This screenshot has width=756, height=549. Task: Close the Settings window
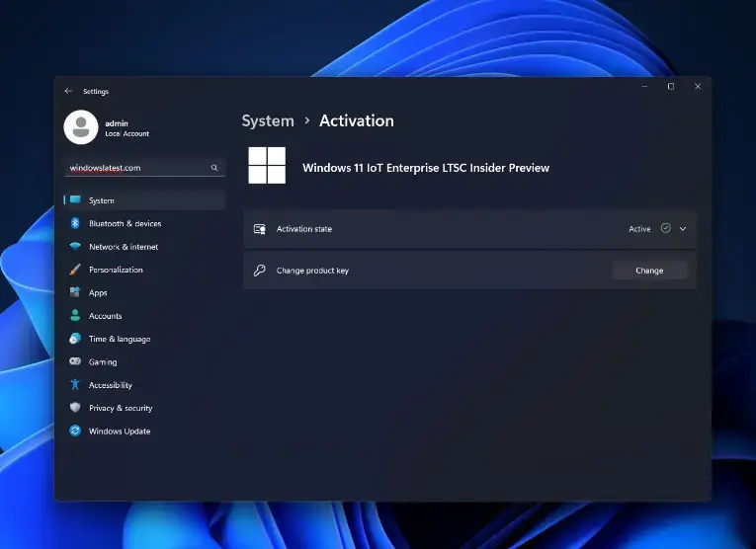pyautogui.click(x=698, y=86)
